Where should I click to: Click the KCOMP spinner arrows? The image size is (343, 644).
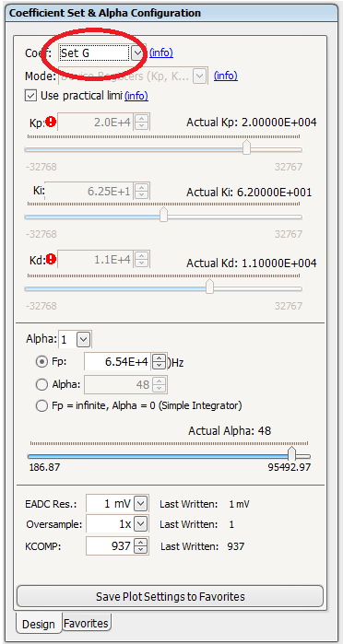tap(141, 546)
